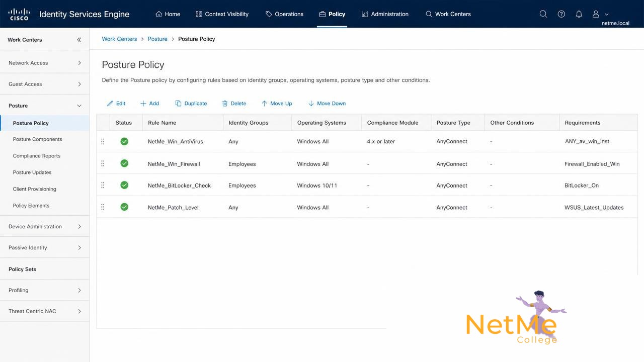Delete the selected posture rule
Screen dimensions: 644x362
point(234,104)
